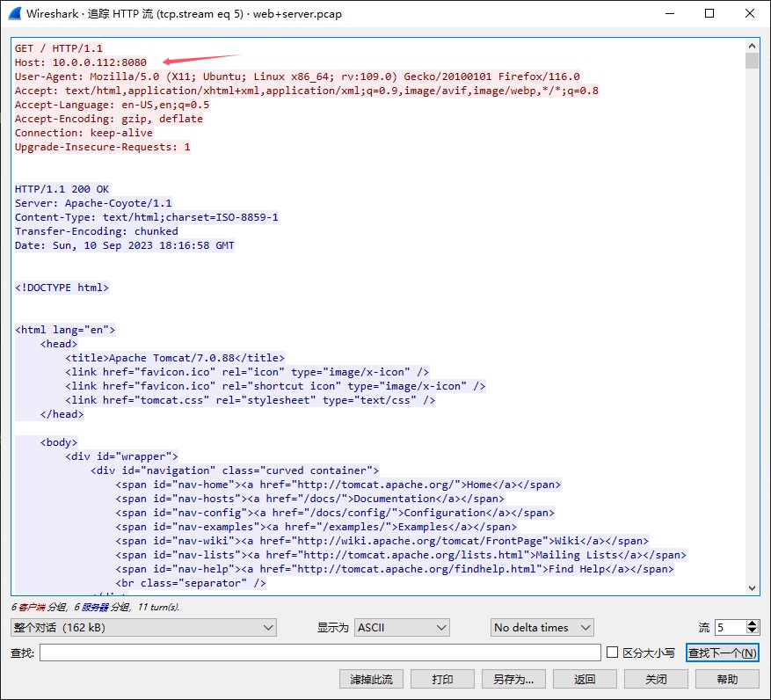This screenshot has width=771, height=700.
Task: Click the Connection: keep-alive line
Action: (x=84, y=133)
